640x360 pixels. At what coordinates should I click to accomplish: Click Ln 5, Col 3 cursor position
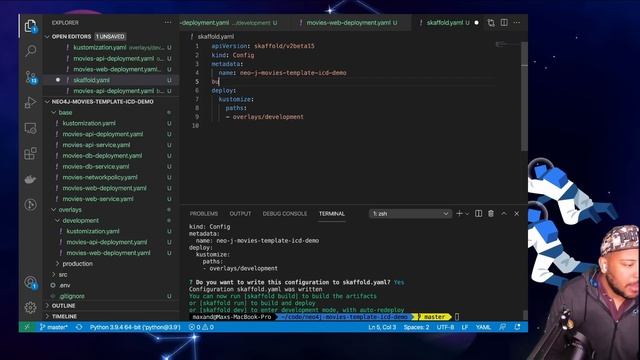(x=382, y=327)
